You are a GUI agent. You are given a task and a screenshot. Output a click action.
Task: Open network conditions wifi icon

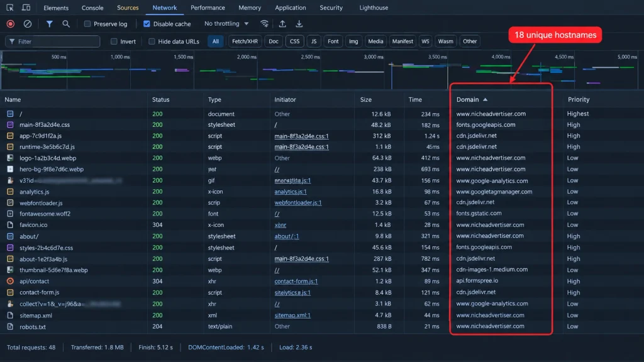pos(265,24)
